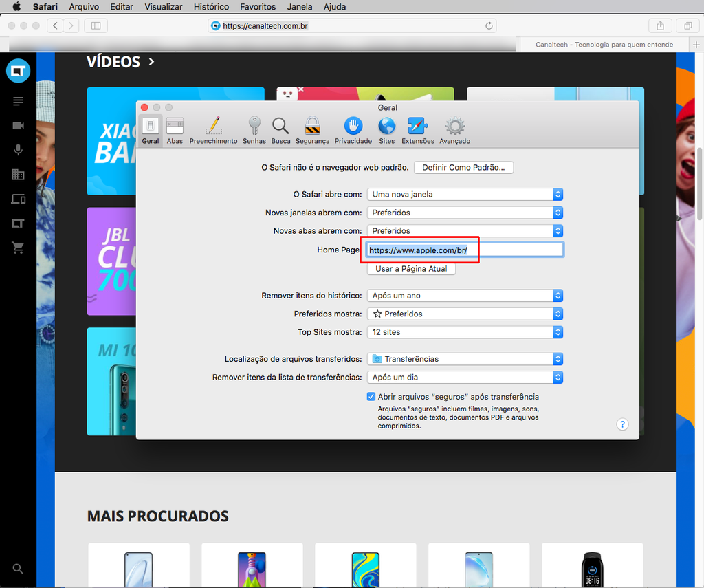Open the Sites preferences pane

(x=386, y=130)
